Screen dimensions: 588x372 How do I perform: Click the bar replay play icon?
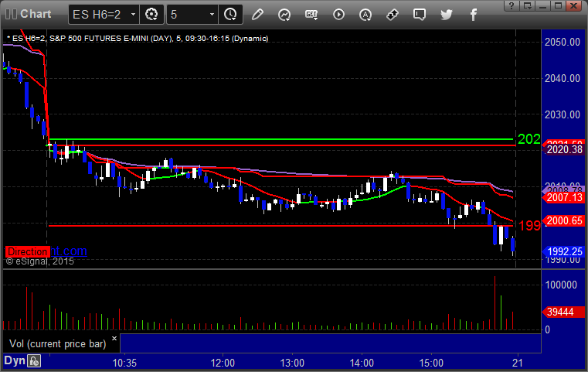click(x=338, y=15)
